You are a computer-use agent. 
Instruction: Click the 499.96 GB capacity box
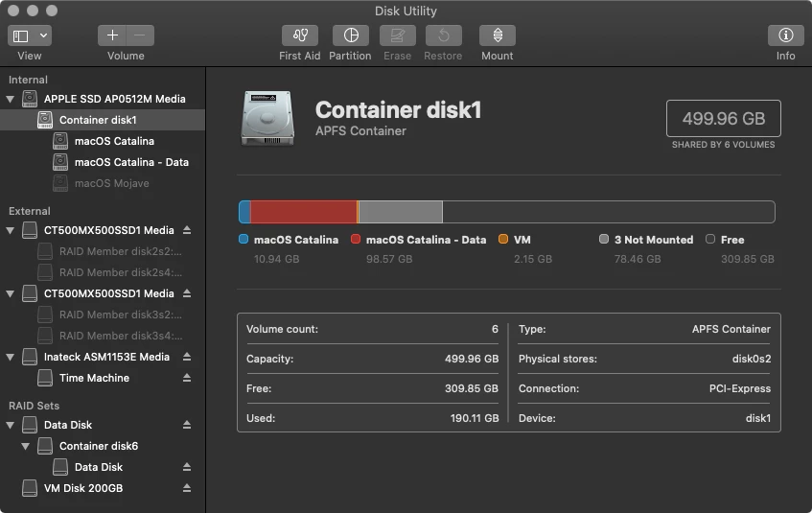724,119
